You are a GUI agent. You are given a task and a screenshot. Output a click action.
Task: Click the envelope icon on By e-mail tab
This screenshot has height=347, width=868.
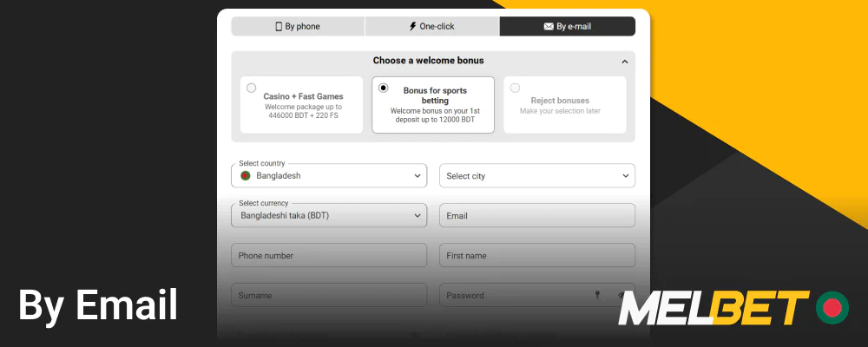point(549,27)
